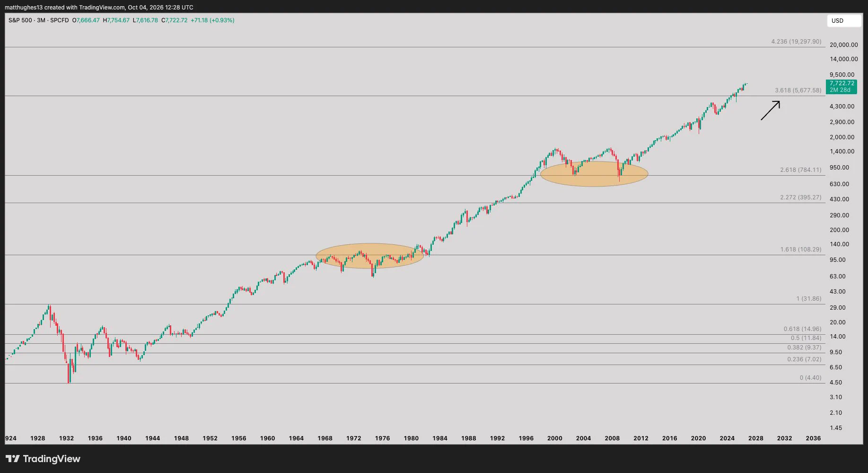
Task: Select the 1 (31.86) Fibonacci label
Action: [x=809, y=299]
